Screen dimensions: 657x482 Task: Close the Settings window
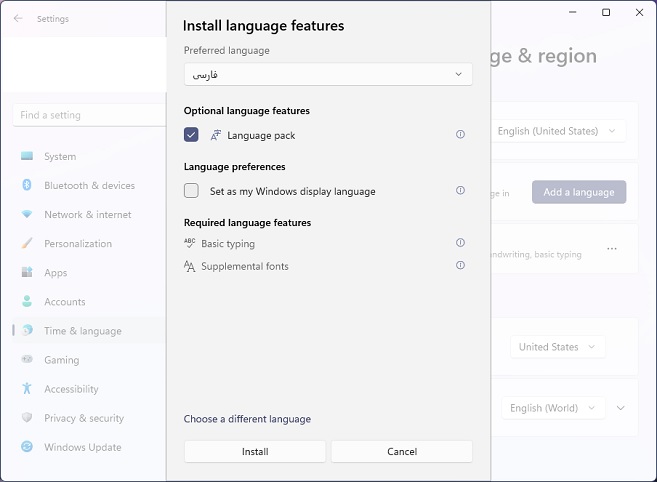[x=639, y=12]
